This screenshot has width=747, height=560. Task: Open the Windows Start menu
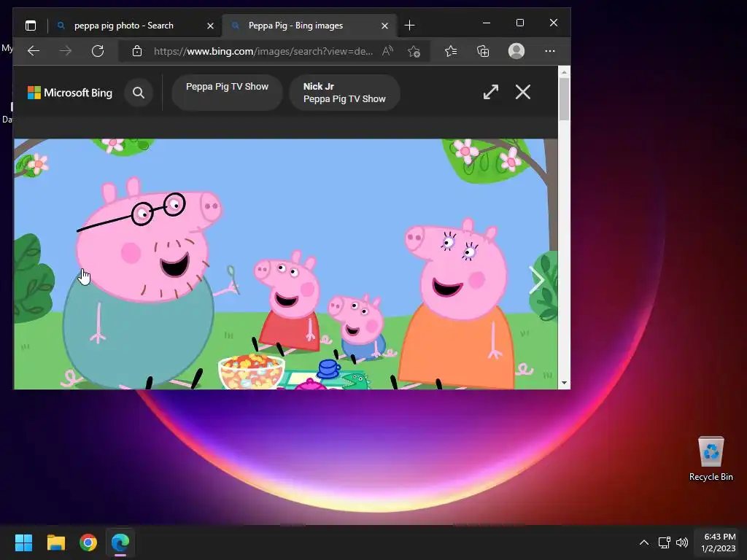[23, 542]
